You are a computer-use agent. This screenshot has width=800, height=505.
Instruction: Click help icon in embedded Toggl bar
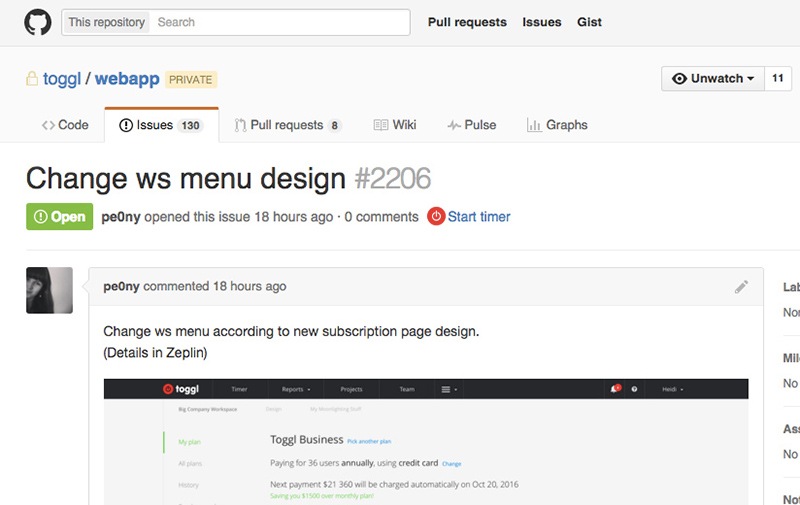(x=634, y=389)
